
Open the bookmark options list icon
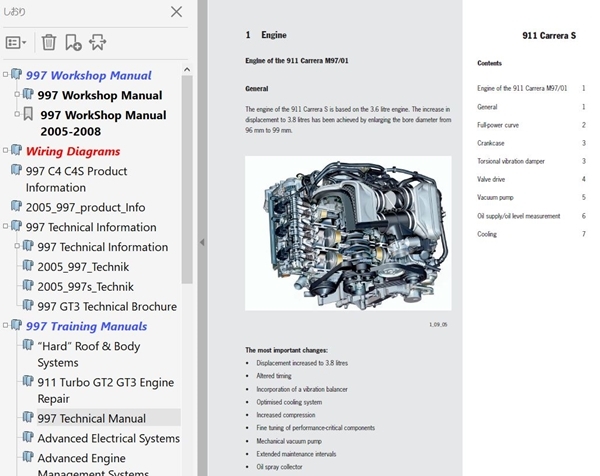pyautogui.click(x=16, y=42)
